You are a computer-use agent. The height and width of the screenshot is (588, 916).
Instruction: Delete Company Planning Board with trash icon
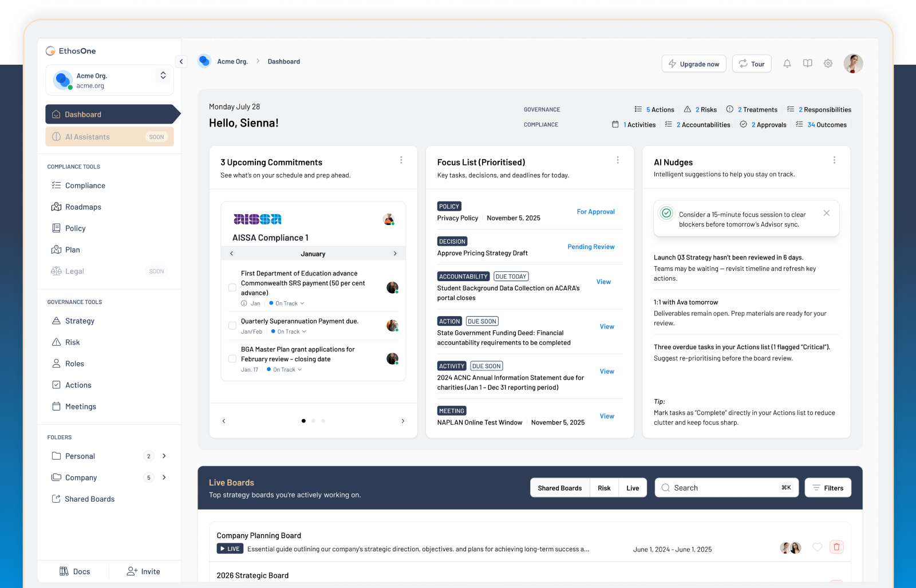pyautogui.click(x=836, y=547)
